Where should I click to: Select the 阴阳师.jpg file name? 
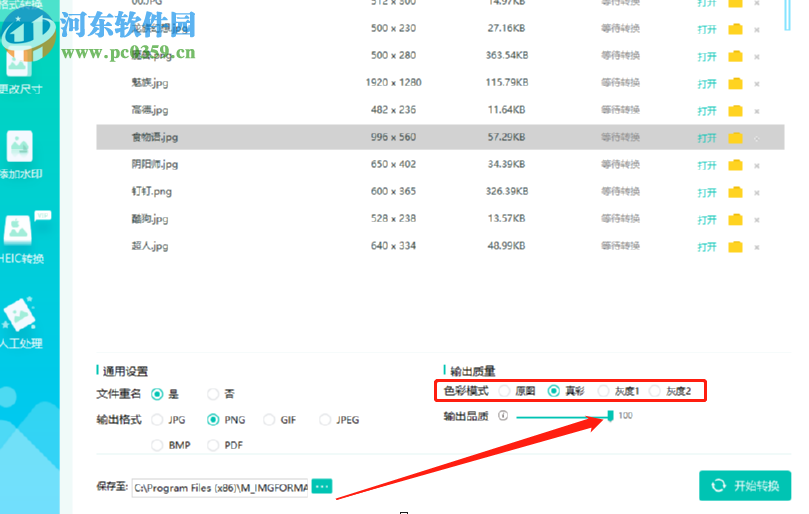[155, 165]
